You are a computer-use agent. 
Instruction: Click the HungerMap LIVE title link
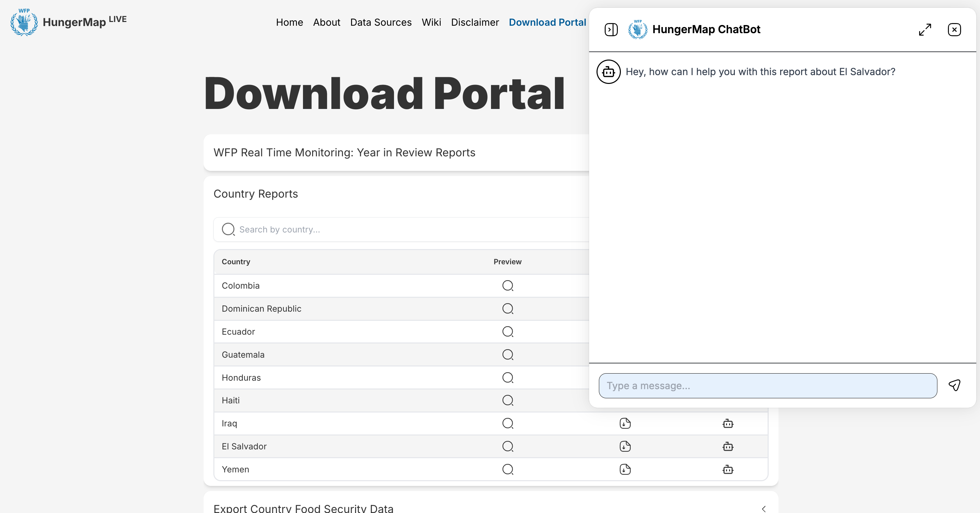(85, 21)
